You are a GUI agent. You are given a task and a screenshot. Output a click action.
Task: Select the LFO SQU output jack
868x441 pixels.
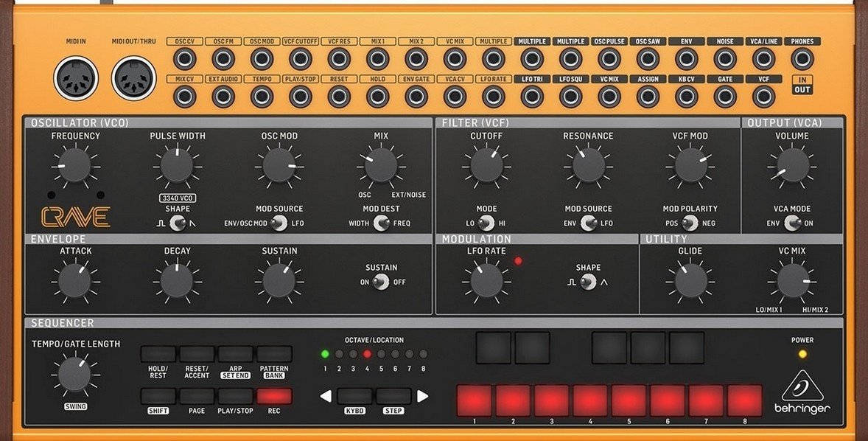point(571,97)
